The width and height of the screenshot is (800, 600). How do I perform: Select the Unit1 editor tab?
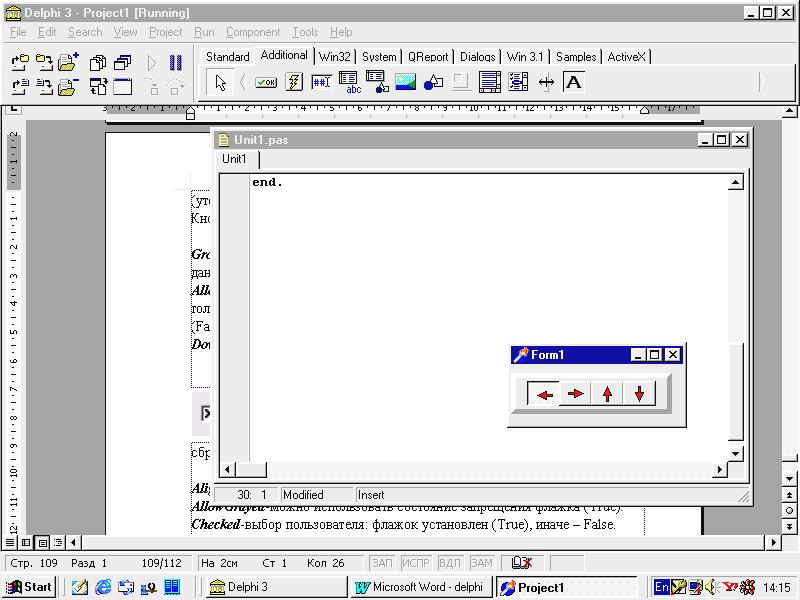(234, 159)
